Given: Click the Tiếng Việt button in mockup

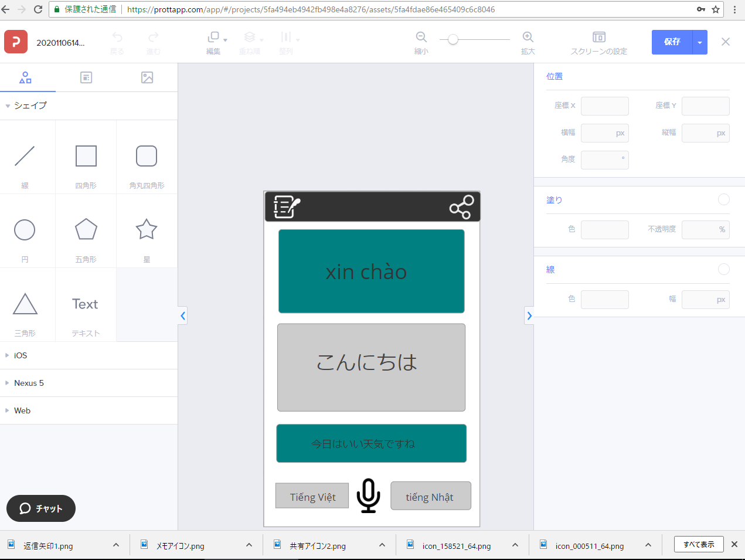Looking at the screenshot, I should point(312,496).
